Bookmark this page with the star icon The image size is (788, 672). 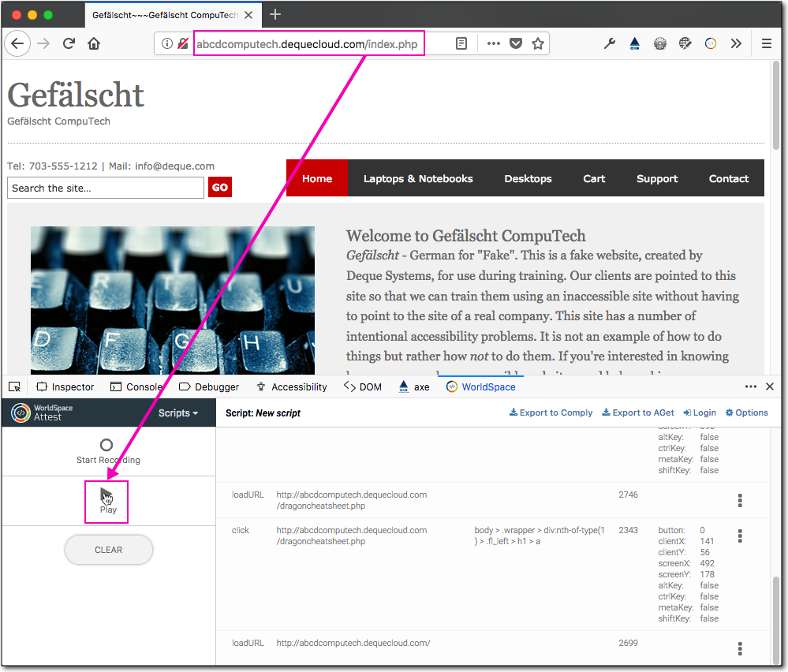(x=538, y=43)
